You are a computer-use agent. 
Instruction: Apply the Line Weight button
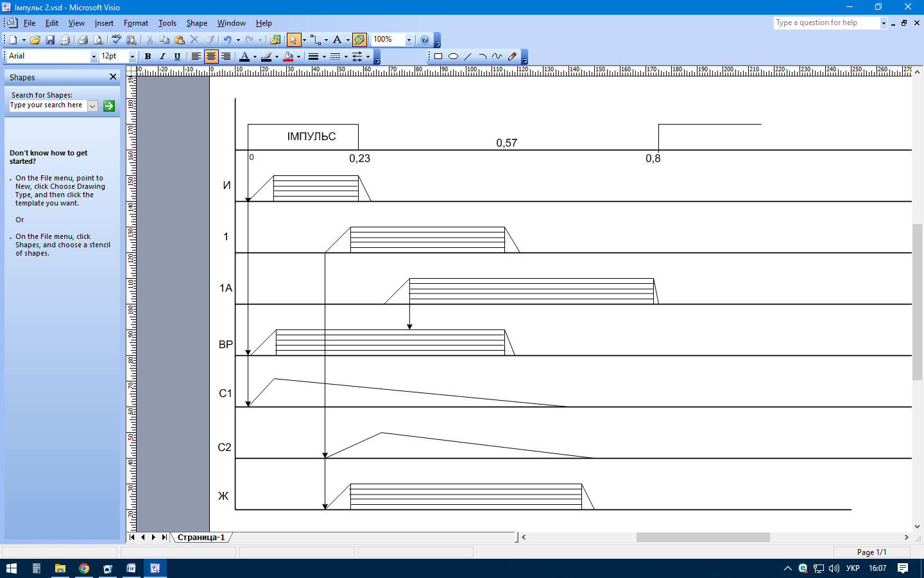click(313, 57)
